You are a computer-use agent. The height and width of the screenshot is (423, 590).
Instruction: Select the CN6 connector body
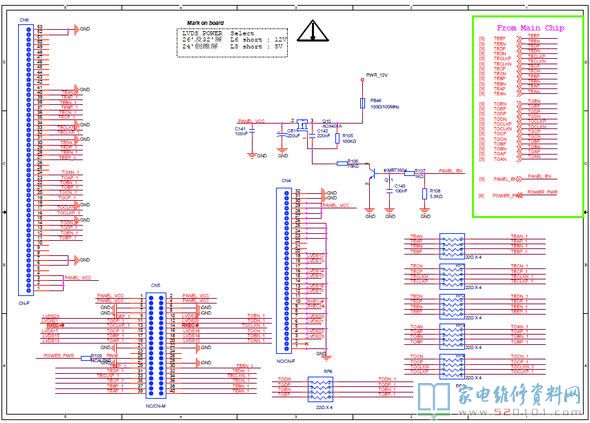pyautogui.click(x=26, y=160)
